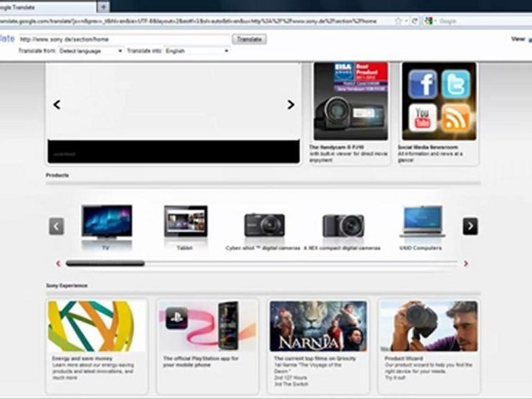Click the products carousel scrollbar handle
The height and width of the screenshot is (399, 532).
click(105, 263)
